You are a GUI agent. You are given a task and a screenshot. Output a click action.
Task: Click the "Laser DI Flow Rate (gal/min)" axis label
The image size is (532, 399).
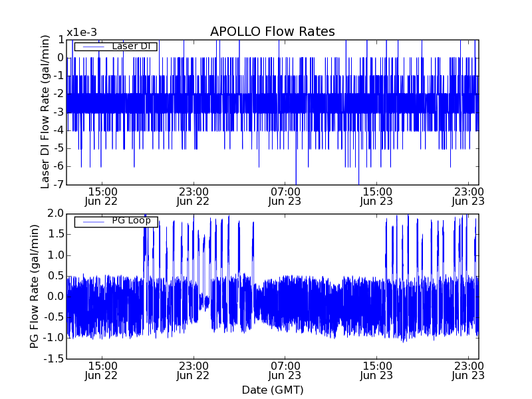click(45, 112)
